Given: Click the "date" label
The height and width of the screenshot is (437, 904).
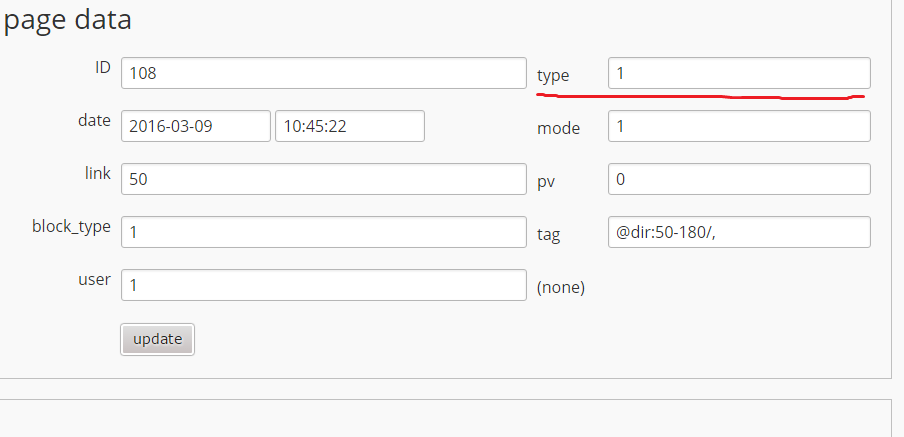Looking at the screenshot, I should (x=94, y=120).
